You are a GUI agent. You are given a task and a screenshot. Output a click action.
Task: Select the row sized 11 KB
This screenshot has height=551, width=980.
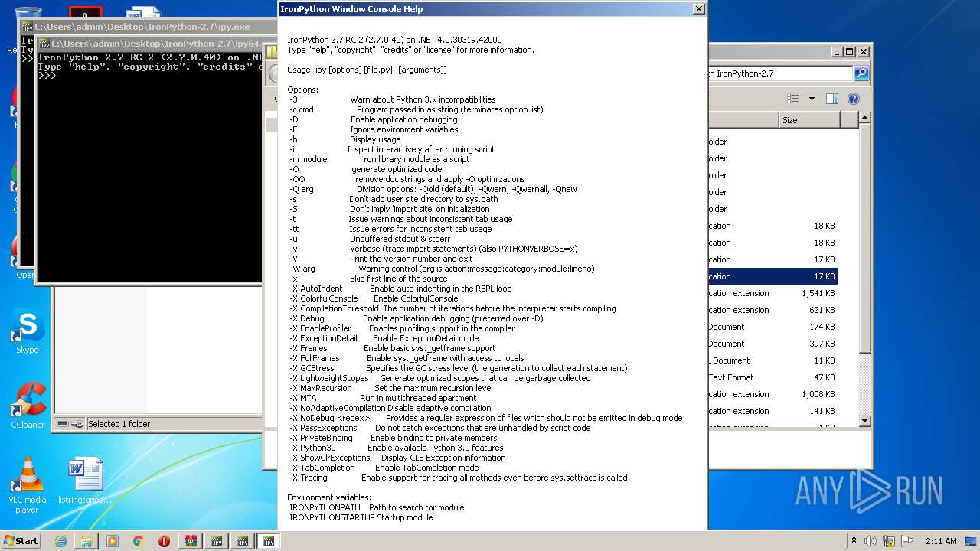(x=773, y=360)
